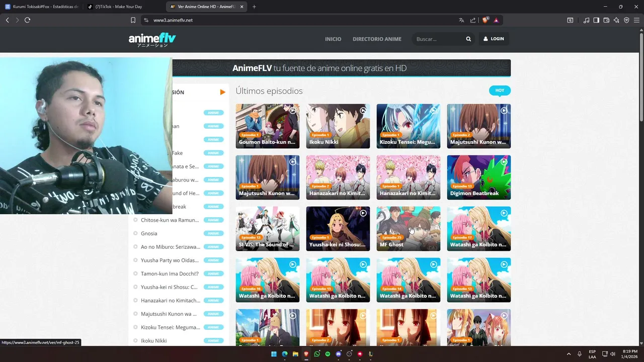The width and height of the screenshot is (644, 362).
Task: Expand hidden system tray icons chevron
Action: [569, 354]
